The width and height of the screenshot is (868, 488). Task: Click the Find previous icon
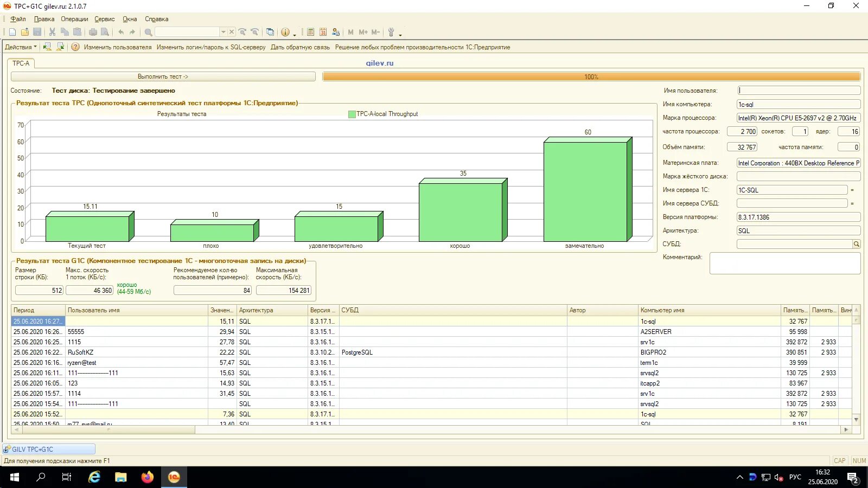click(254, 32)
